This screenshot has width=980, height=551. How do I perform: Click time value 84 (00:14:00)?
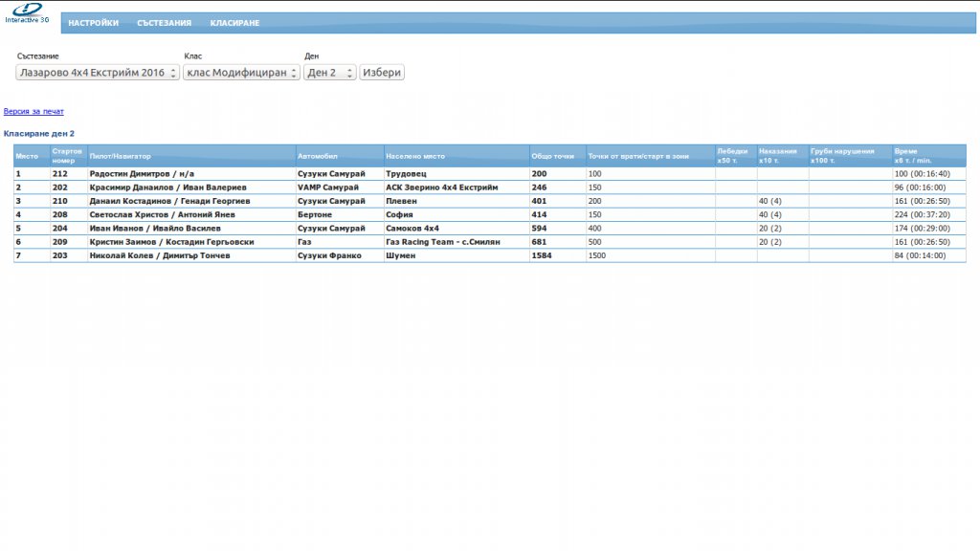point(920,255)
